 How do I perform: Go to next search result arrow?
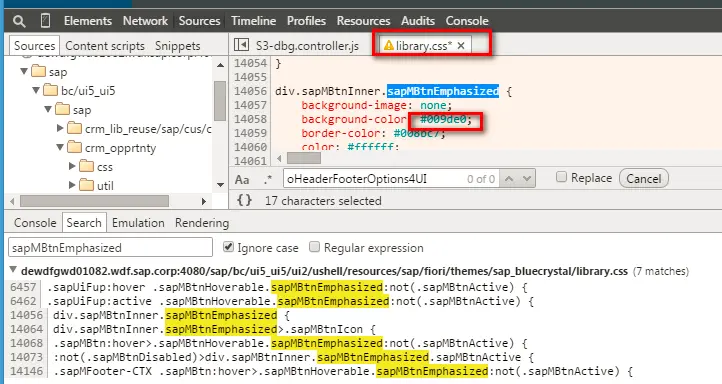coord(527,179)
